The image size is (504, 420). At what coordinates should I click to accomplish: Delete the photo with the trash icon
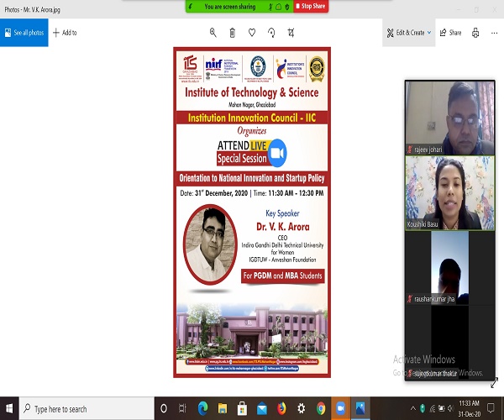click(233, 33)
